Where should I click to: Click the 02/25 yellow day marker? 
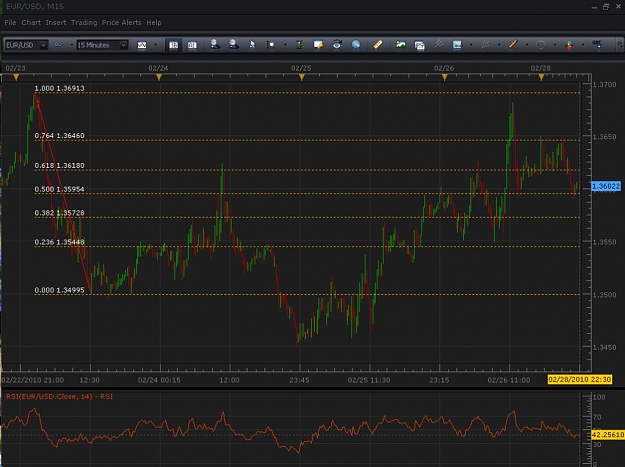[302, 77]
